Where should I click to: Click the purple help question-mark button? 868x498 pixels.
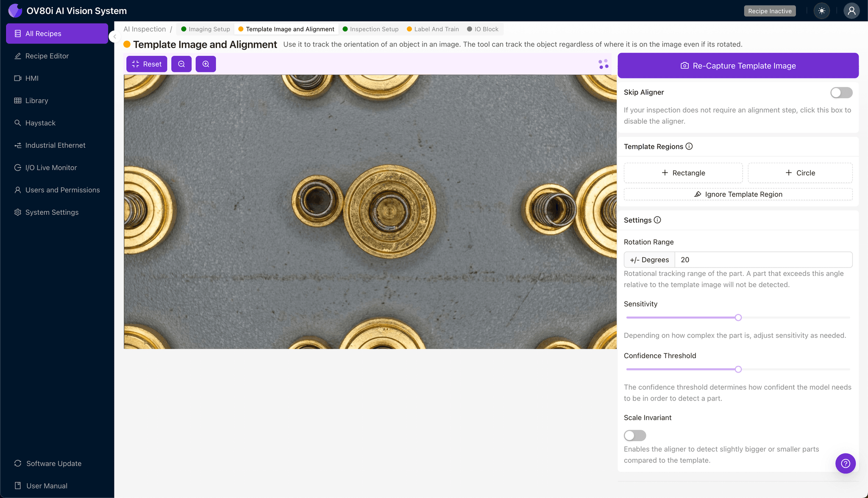(845, 463)
